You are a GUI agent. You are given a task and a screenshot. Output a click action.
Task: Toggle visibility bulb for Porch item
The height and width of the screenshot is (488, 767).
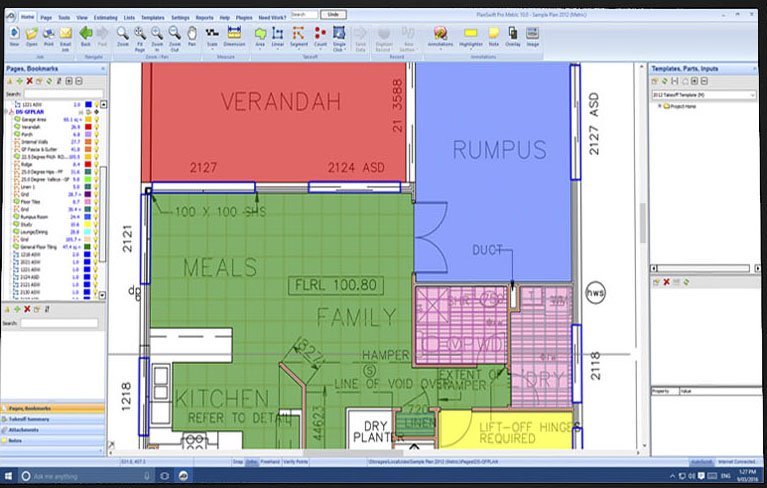(x=96, y=134)
